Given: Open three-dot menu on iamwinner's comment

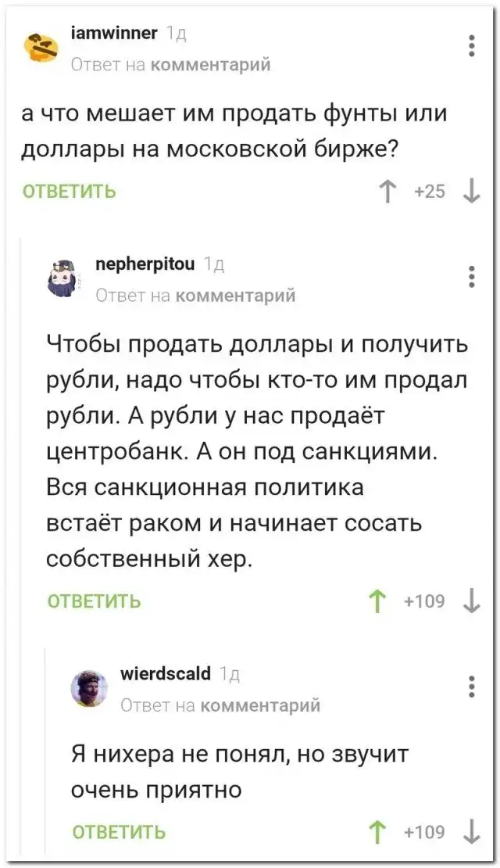Looking at the screenshot, I should pos(471,45).
